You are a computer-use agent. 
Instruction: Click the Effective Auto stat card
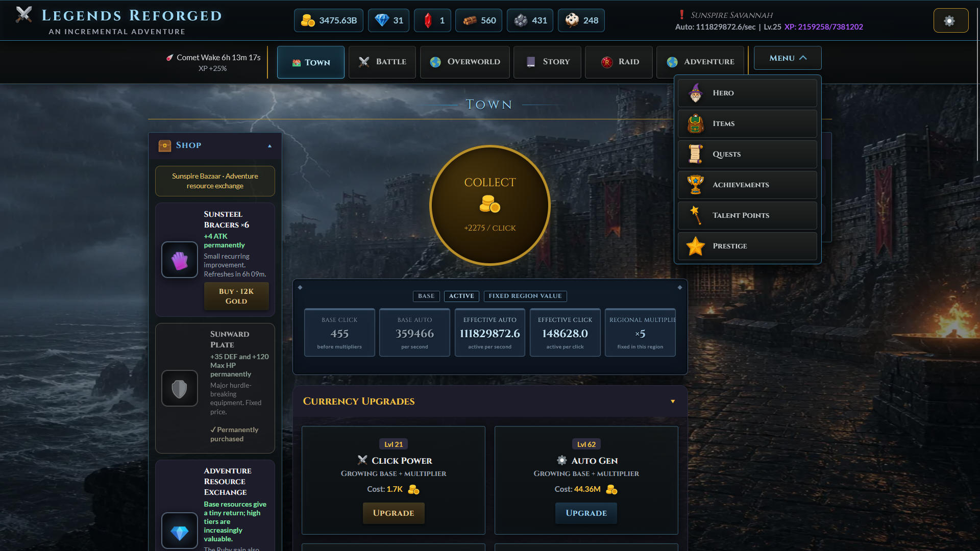pos(490,332)
